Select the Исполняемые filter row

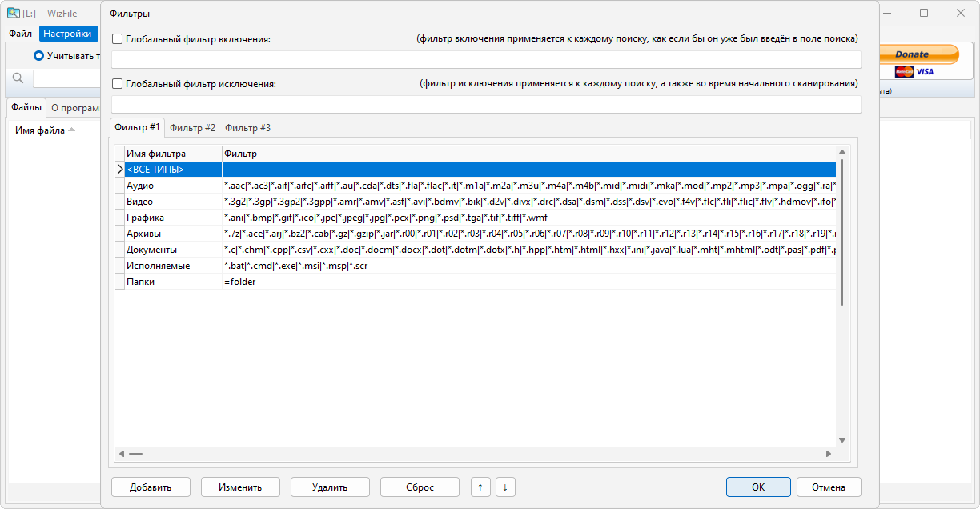click(x=480, y=265)
